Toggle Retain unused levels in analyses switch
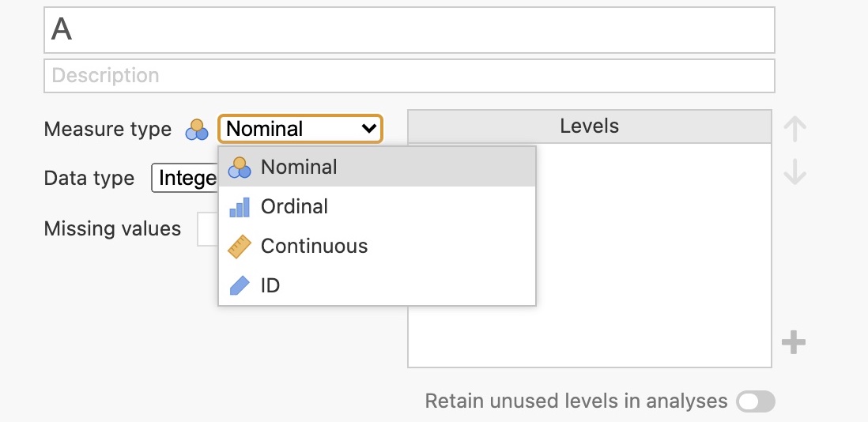Image resolution: width=868 pixels, height=422 pixels. click(x=755, y=401)
